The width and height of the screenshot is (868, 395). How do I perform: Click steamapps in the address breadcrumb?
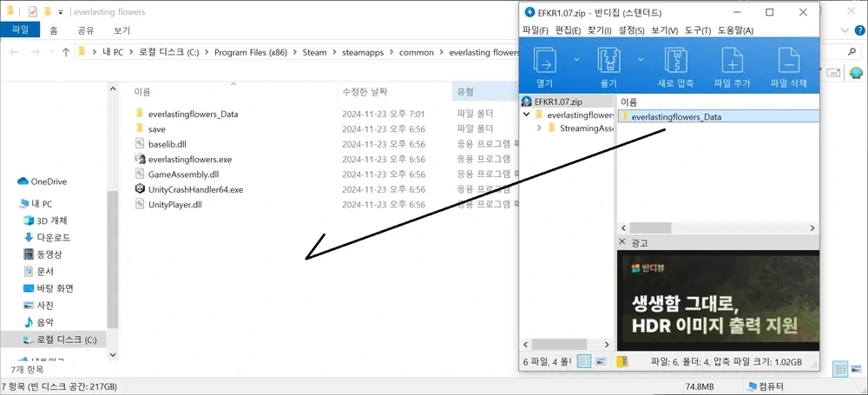(364, 52)
